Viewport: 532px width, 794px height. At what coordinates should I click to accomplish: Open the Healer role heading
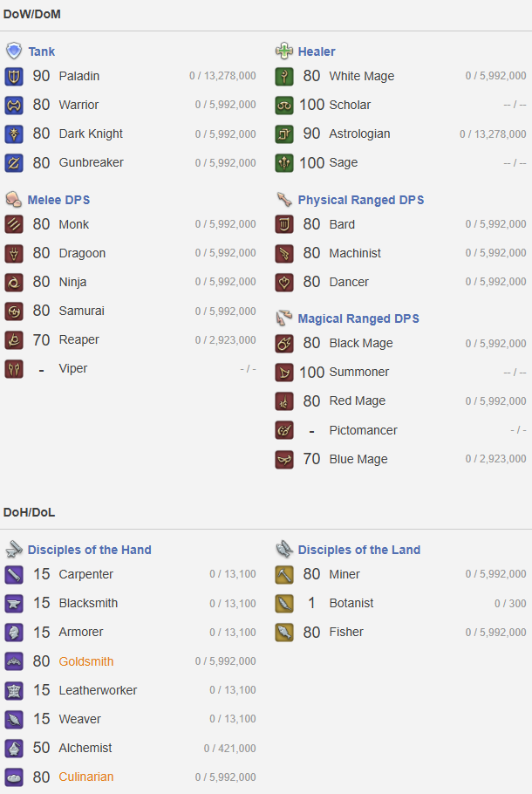317,51
